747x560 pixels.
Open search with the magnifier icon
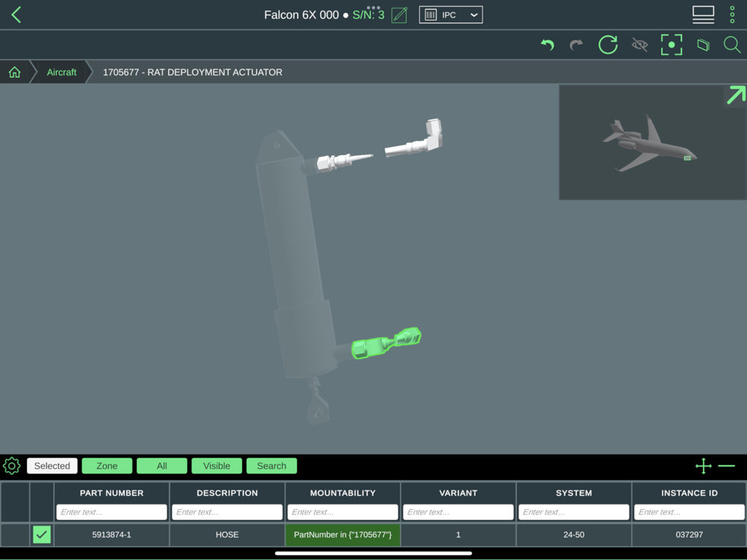[732, 45]
